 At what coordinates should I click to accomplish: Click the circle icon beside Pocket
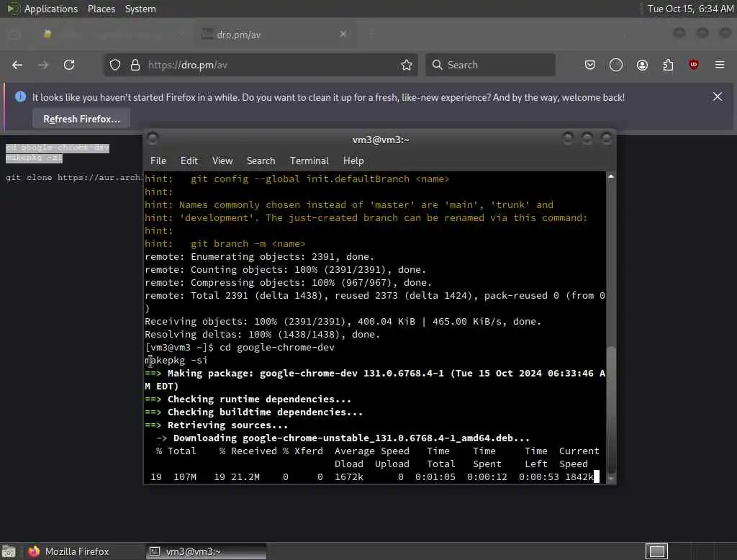[616, 65]
